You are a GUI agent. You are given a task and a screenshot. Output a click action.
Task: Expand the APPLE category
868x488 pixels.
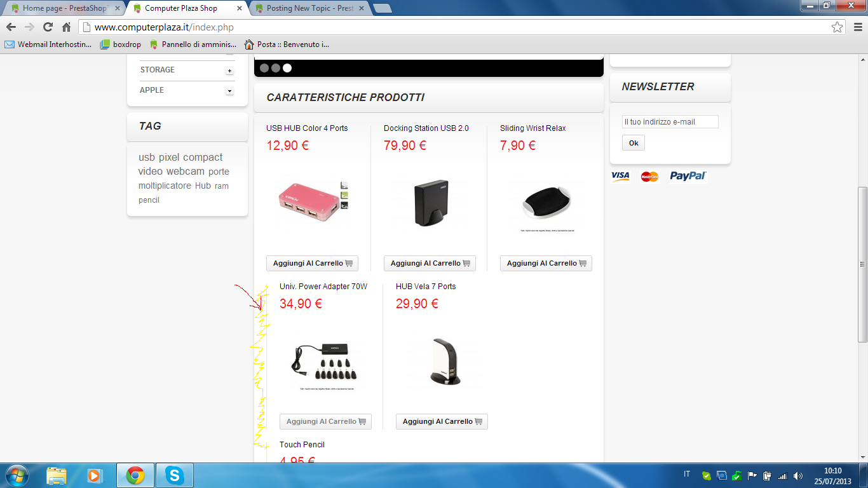pos(229,91)
